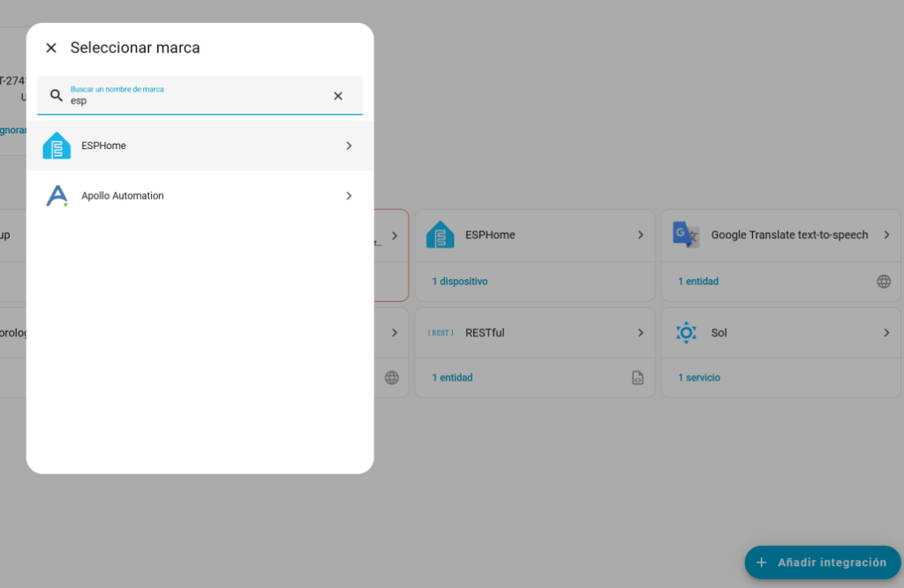Close the Seleccionar marca dialog
Image resolution: width=904 pixels, height=588 pixels.
pos(51,48)
